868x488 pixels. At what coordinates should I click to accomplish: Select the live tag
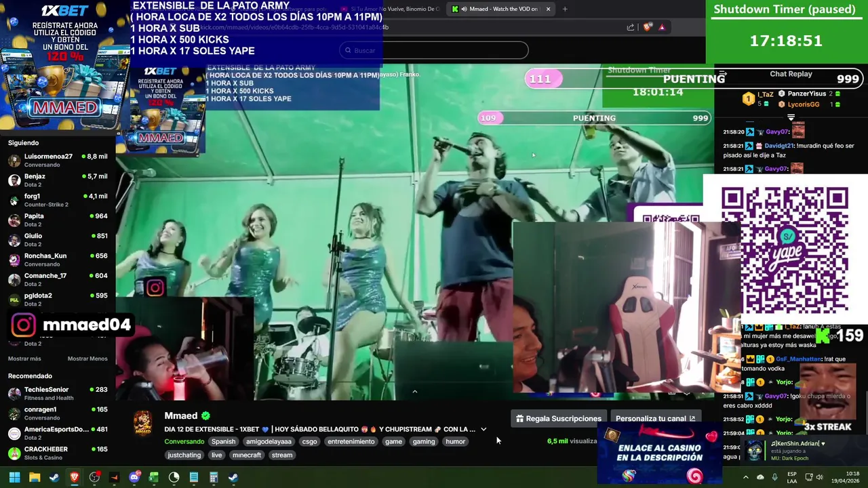216,455
